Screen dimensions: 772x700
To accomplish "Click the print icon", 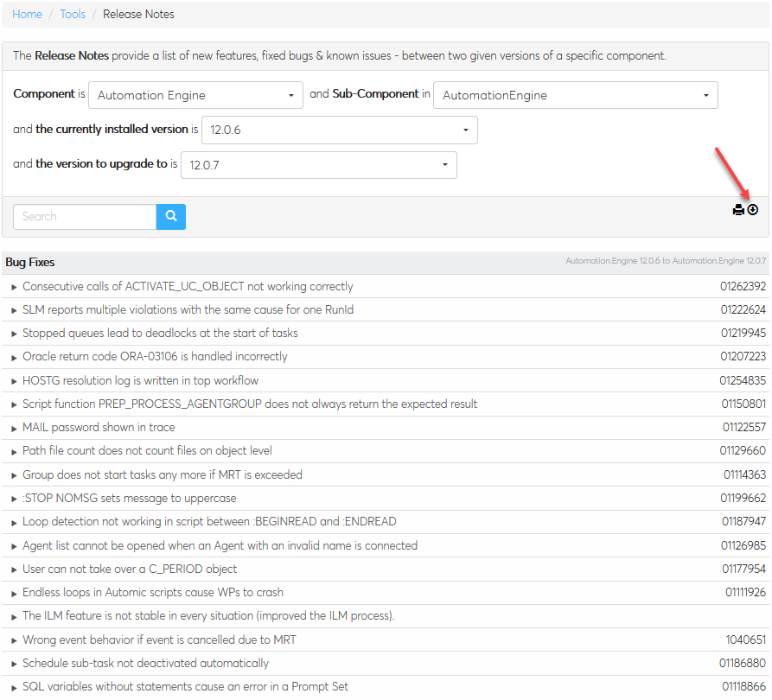I will click(738, 210).
